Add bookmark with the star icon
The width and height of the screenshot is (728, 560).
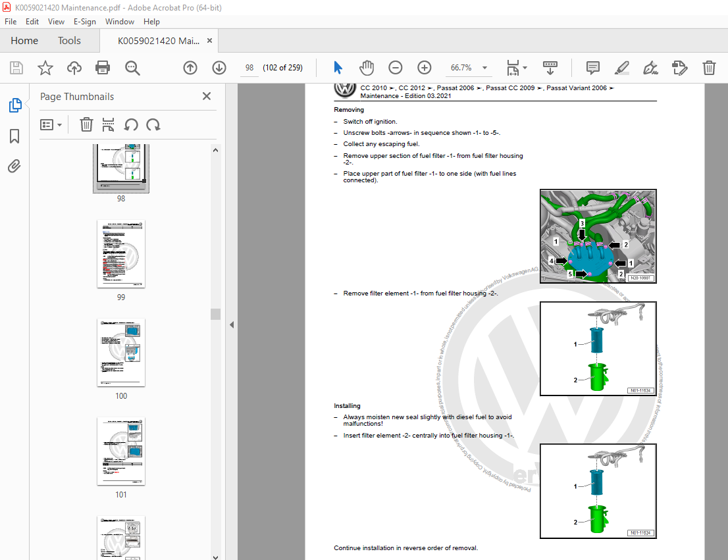click(45, 68)
